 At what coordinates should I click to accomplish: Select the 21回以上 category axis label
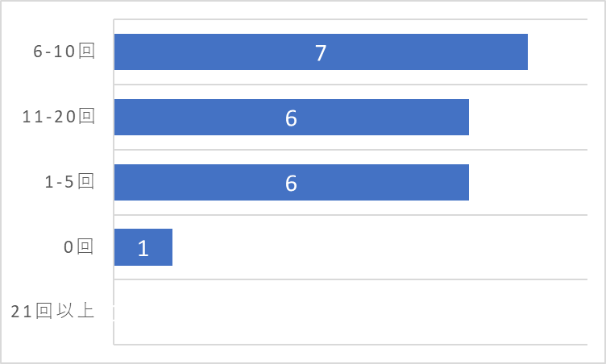click(52, 311)
